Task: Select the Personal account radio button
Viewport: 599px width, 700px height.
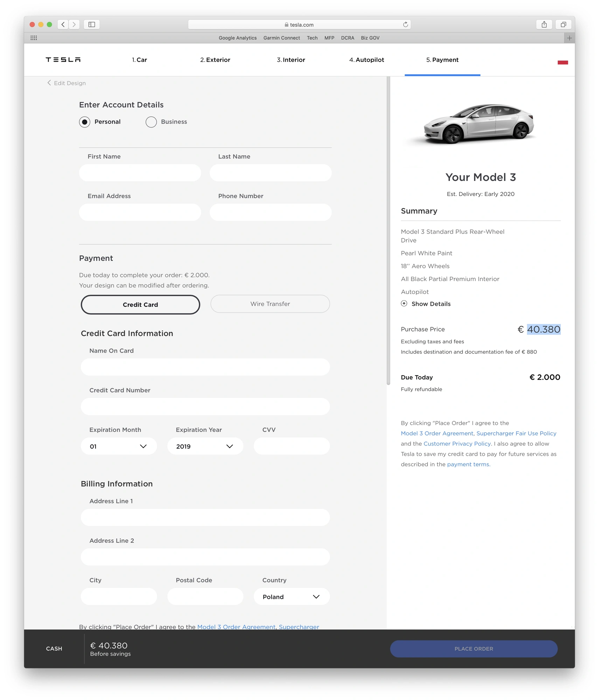Action: (x=84, y=122)
